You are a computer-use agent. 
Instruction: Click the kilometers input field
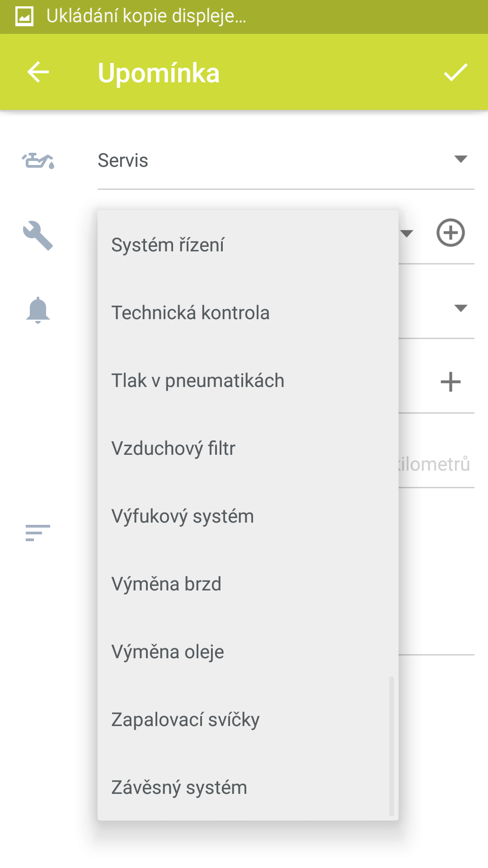coord(436,464)
